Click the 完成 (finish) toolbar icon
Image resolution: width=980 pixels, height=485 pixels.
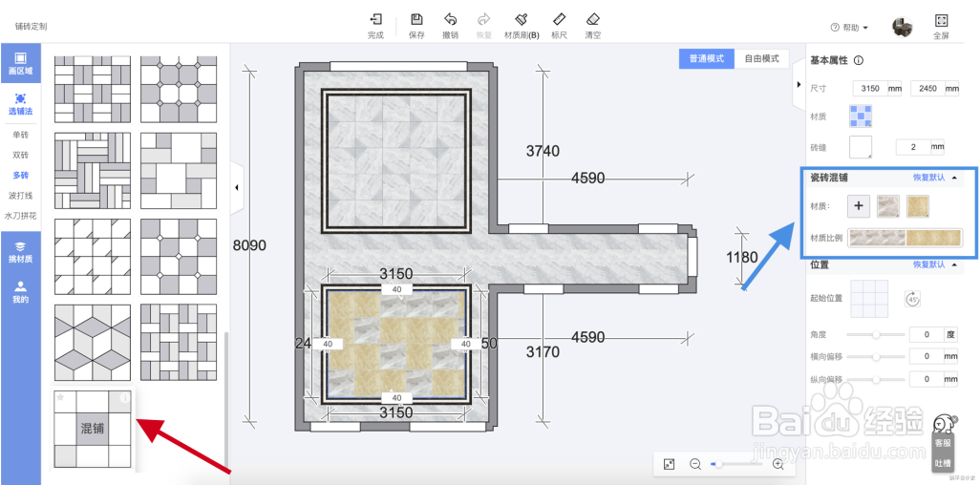tap(375, 26)
